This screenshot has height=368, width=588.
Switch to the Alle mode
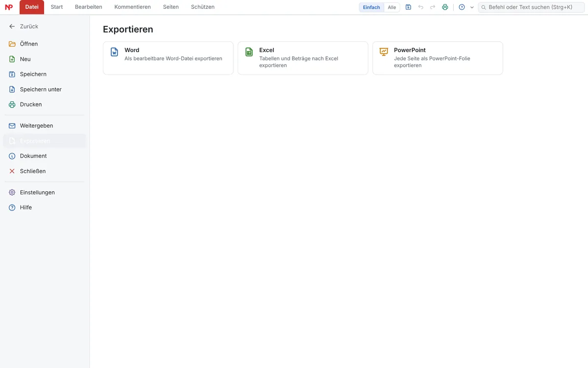point(392,7)
